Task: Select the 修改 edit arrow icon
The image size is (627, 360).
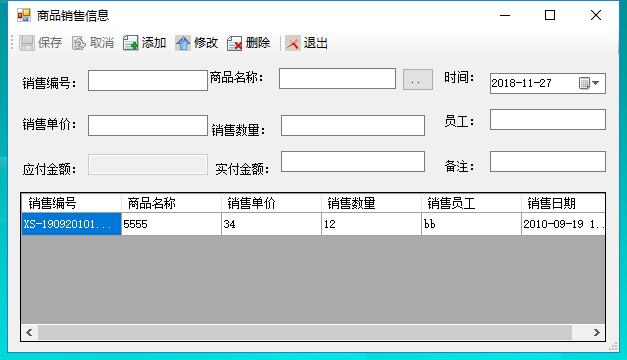Action: pyautogui.click(x=183, y=43)
